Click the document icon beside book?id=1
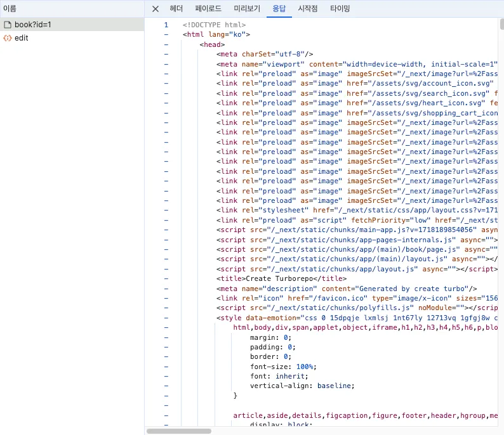Viewport: 504px width, 435px height. coord(8,25)
